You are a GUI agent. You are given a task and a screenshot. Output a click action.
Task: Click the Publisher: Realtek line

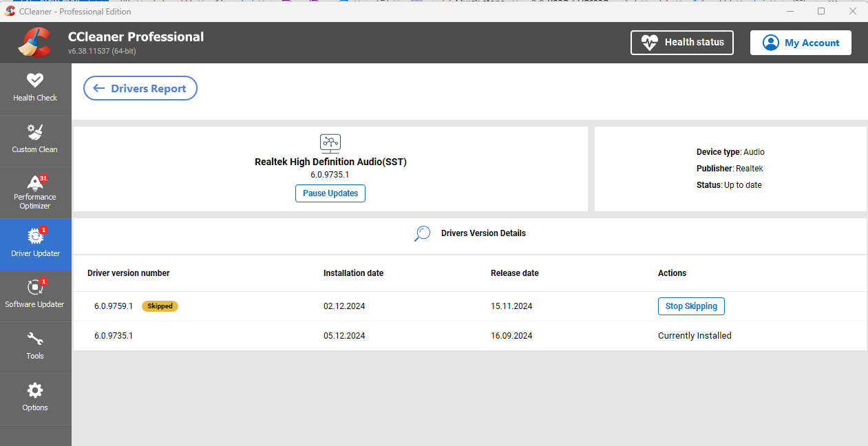pyautogui.click(x=730, y=169)
